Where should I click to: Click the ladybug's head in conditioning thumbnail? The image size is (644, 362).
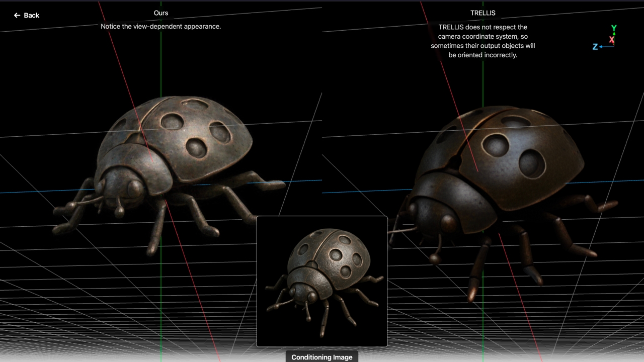click(303, 292)
